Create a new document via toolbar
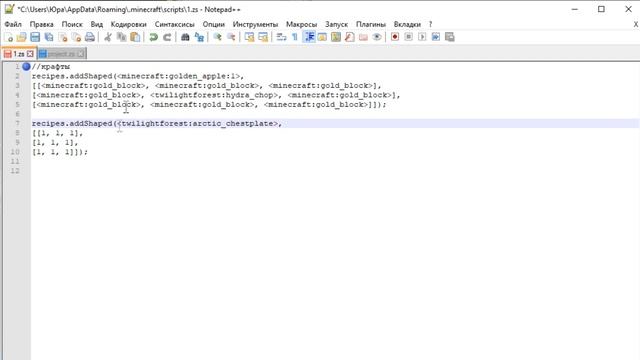This screenshot has height=360, width=640. coord(8,37)
